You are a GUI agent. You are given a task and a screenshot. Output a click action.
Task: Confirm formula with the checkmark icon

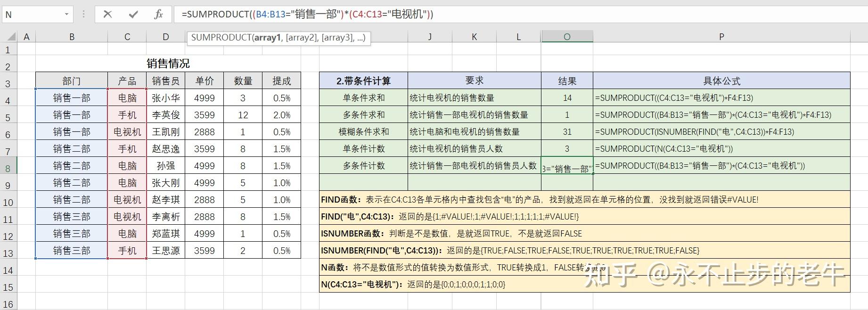(133, 14)
